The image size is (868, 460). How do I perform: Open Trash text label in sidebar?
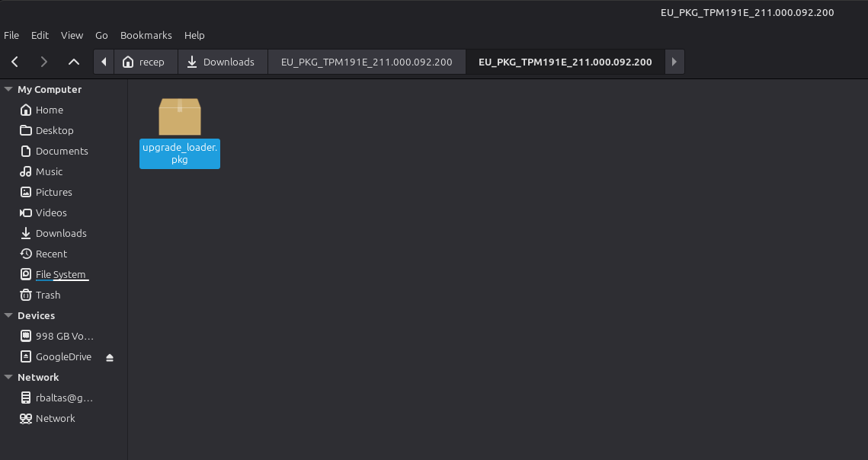pyautogui.click(x=48, y=295)
